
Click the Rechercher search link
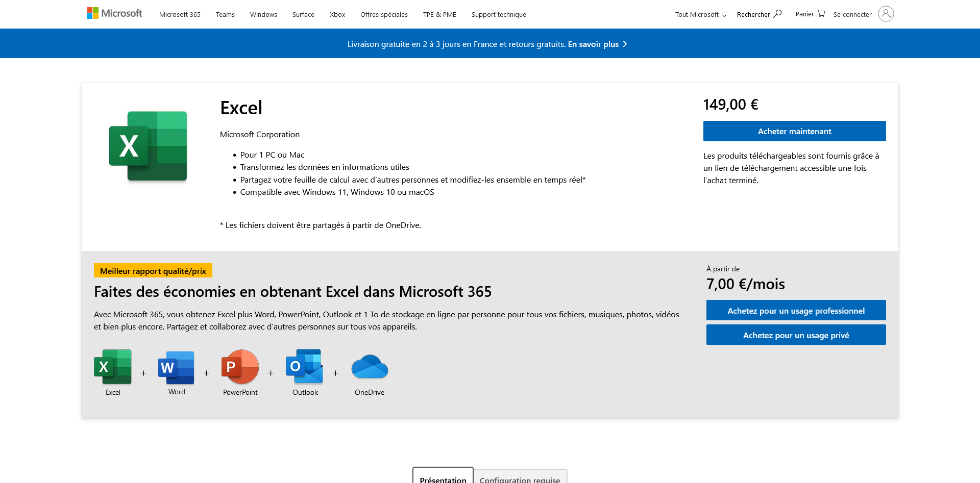tap(753, 14)
